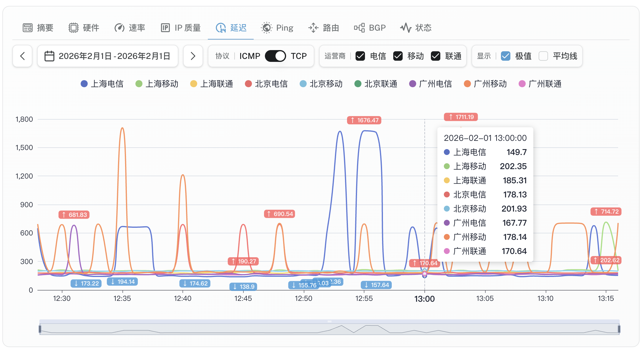Click the Ping globe icon
The height and width of the screenshot is (353, 644).
click(267, 28)
